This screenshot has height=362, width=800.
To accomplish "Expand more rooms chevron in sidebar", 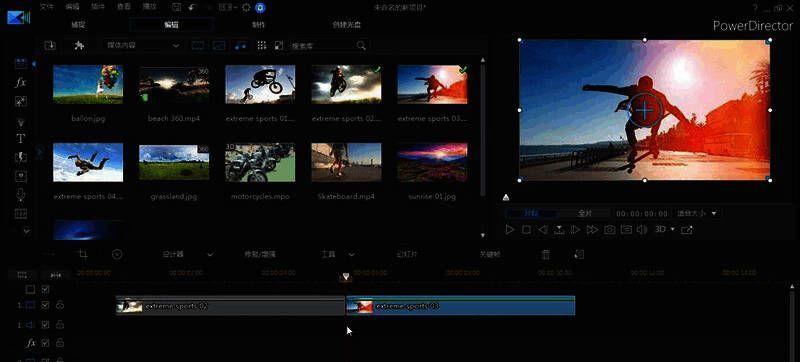I will tap(27, 230).
